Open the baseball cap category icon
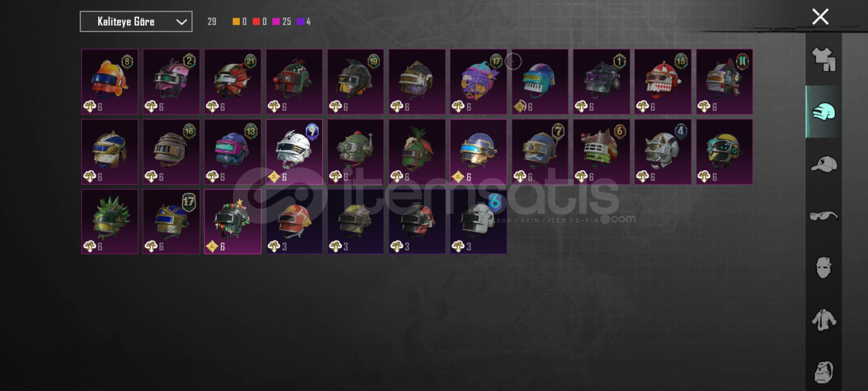Screen dimensions: 868x391 (x=824, y=164)
